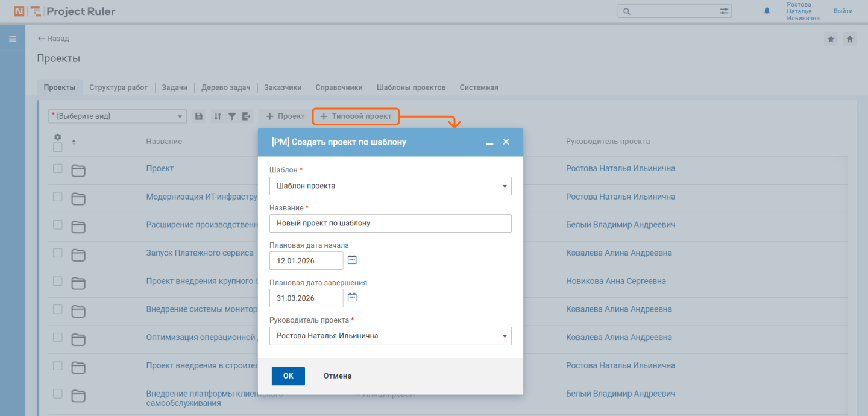Viewport: 868px width, 416px height.
Task: Click into the "Название" name field
Action: (390, 223)
